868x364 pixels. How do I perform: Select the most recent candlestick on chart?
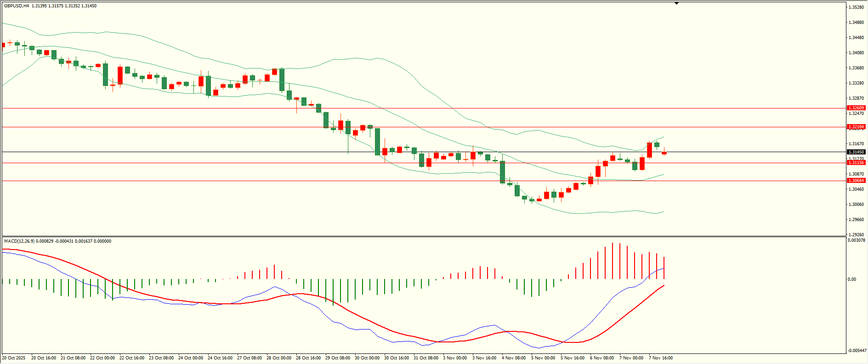point(664,153)
